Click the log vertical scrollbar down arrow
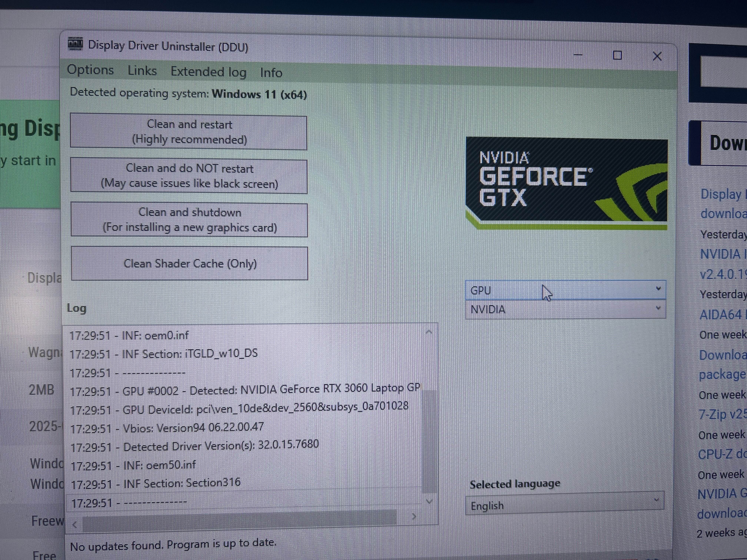 click(x=429, y=502)
